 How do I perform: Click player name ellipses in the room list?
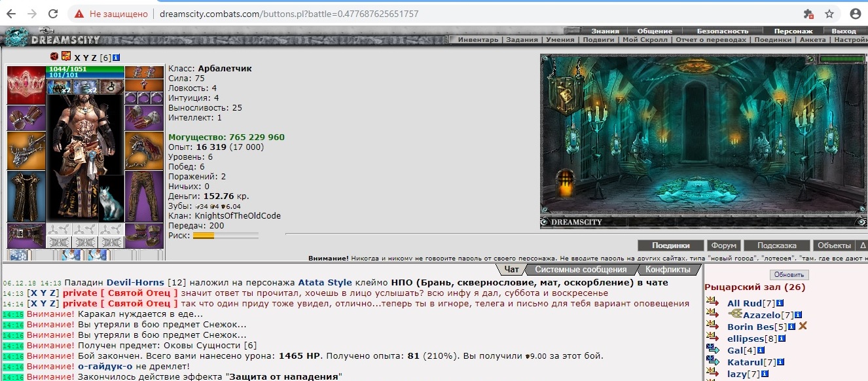(747, 339)
